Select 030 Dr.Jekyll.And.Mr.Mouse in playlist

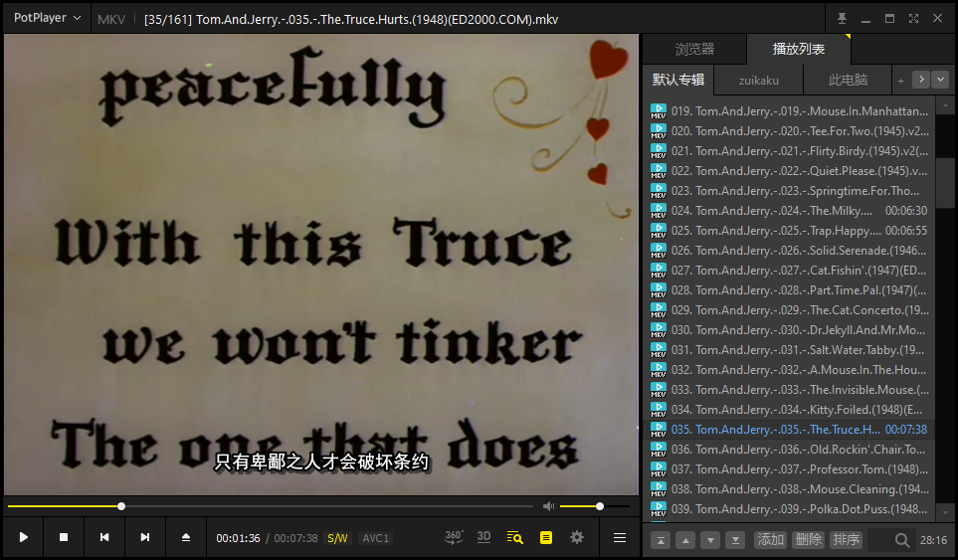click(x=789, y=330)
